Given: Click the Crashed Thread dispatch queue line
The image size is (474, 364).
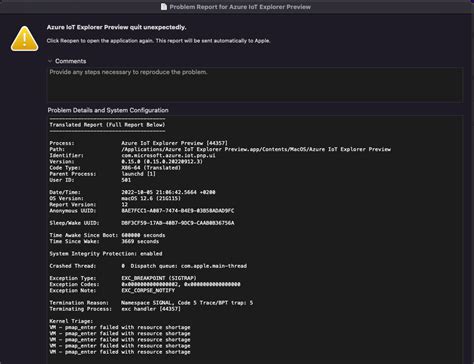Looking at the screenshot, I should point(148,266).
